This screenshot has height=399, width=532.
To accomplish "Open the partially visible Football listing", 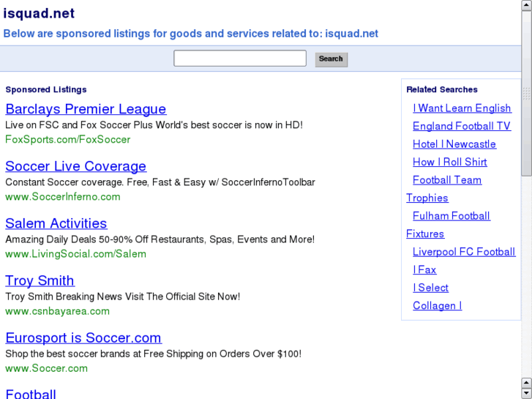I will click(31, 394).
